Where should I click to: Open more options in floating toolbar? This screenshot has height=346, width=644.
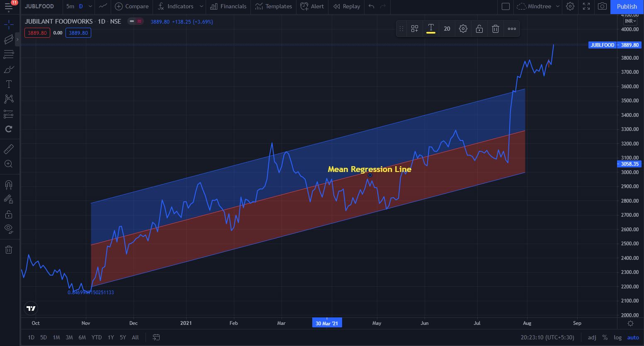tap(512, 29)
